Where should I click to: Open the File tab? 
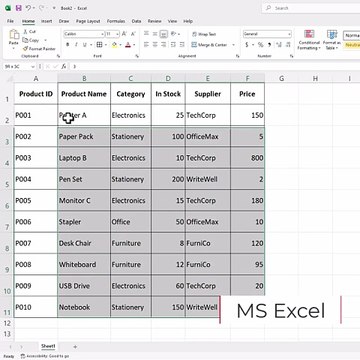(x=10, y=21)
